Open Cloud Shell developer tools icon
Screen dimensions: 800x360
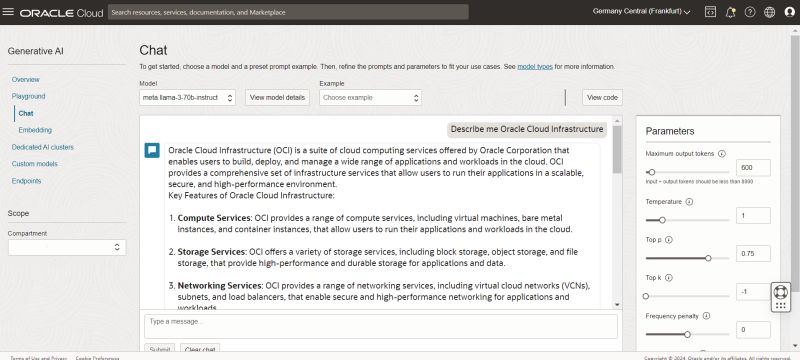(x=710, y=12)
